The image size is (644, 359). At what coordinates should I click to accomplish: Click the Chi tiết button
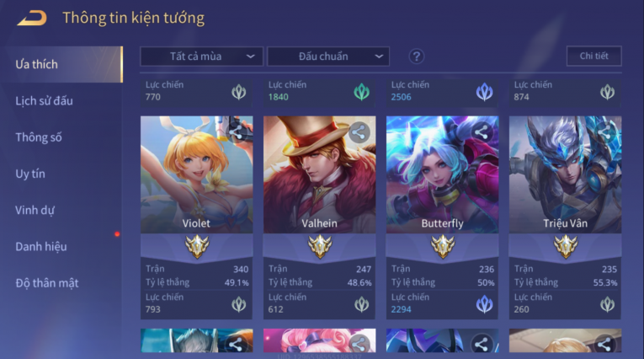[593, 56]
